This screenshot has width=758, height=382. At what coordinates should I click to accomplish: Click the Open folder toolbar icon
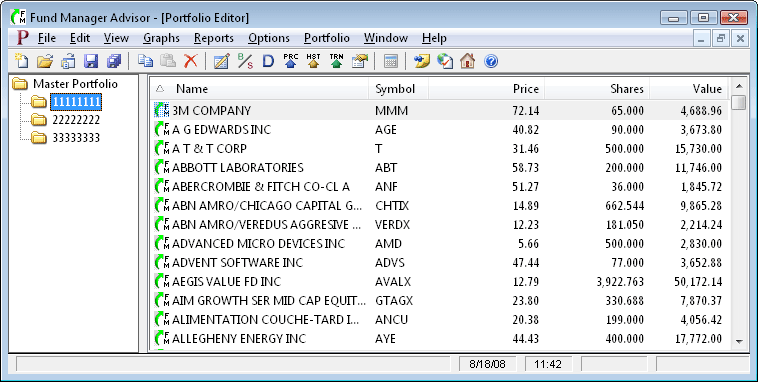click(45, 61)
